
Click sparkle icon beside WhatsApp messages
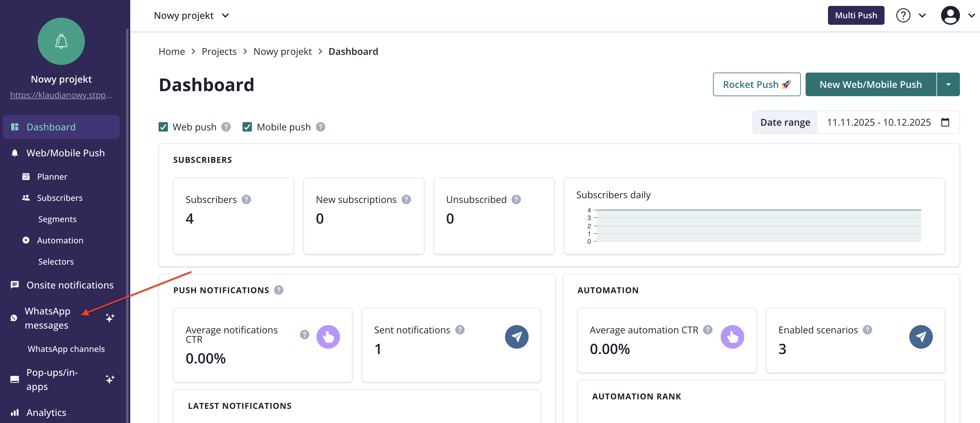click(x=110, y=318)
